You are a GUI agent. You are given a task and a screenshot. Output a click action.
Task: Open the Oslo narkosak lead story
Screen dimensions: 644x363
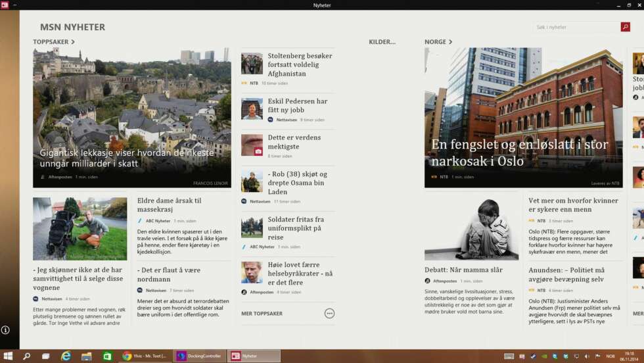click(x=524, y=118)
